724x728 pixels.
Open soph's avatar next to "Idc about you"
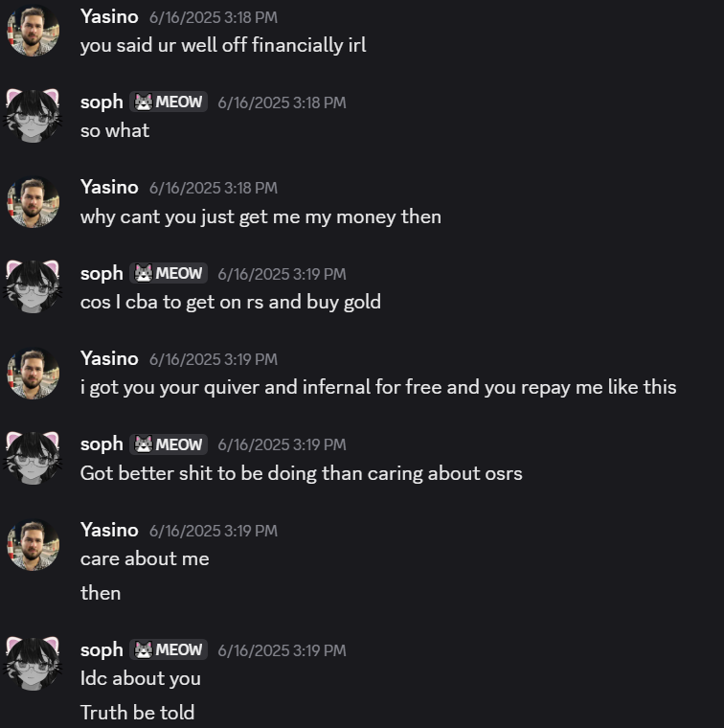pos(34,664)
